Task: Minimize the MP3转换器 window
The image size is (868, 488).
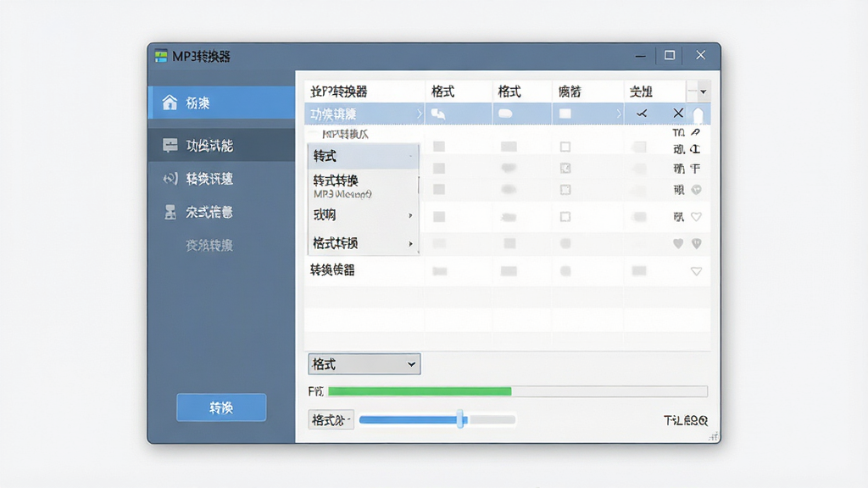Action: coord(641,56)
